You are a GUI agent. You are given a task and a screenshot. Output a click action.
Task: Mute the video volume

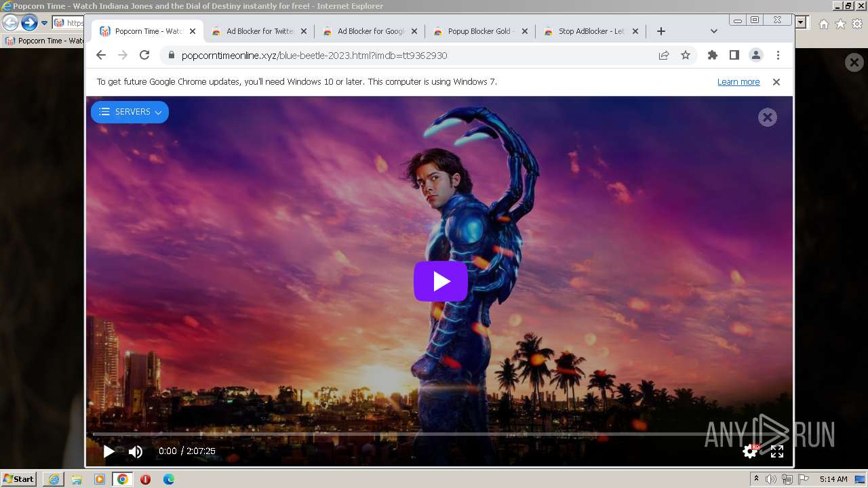(x=136, y=451)
